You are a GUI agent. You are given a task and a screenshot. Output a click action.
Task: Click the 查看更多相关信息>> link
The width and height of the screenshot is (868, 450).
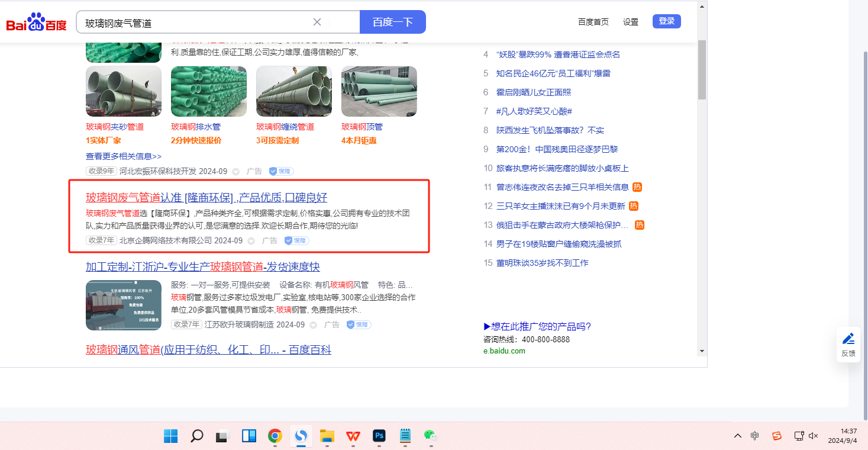pyautogui.click(x=124, y=156)
